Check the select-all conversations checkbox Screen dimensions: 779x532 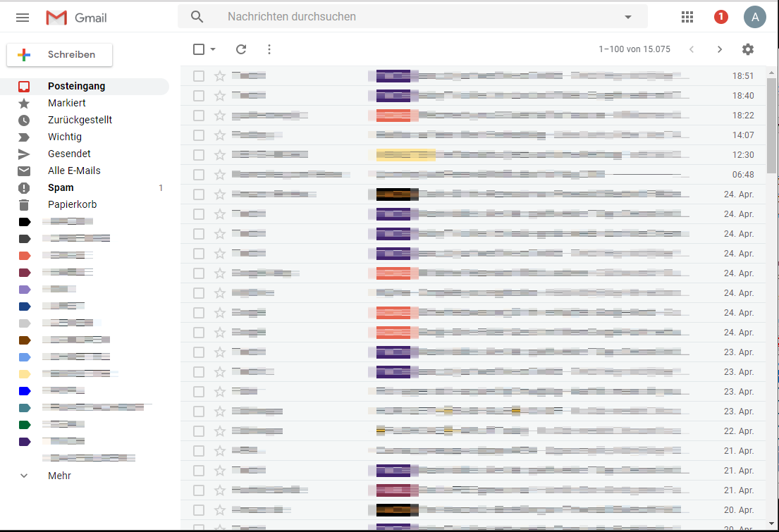198,49
